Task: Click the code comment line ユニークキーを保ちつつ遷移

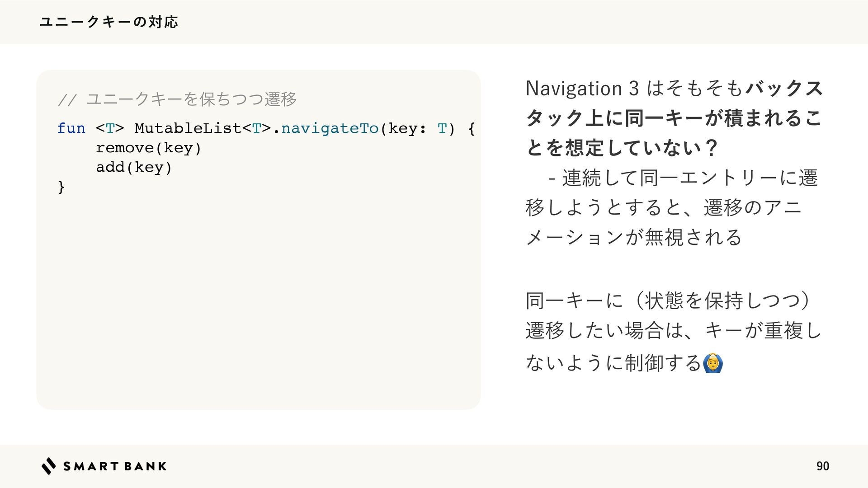Action: 177,99
